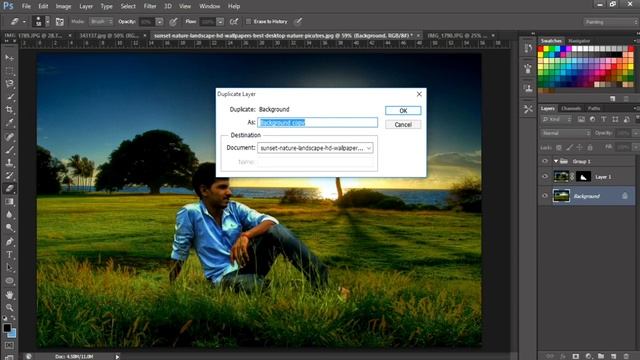Open the File menu
640x360 pixels.
(26, 6)
